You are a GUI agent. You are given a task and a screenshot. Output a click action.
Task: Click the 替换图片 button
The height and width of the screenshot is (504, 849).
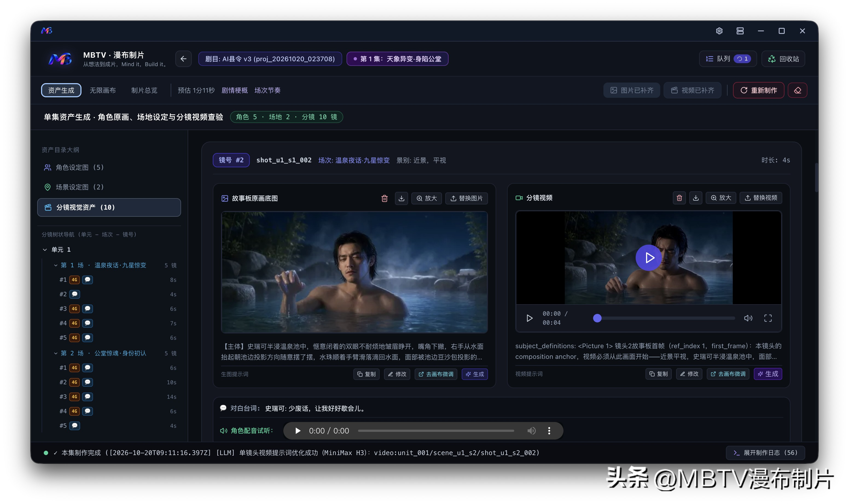coord(466,198)
